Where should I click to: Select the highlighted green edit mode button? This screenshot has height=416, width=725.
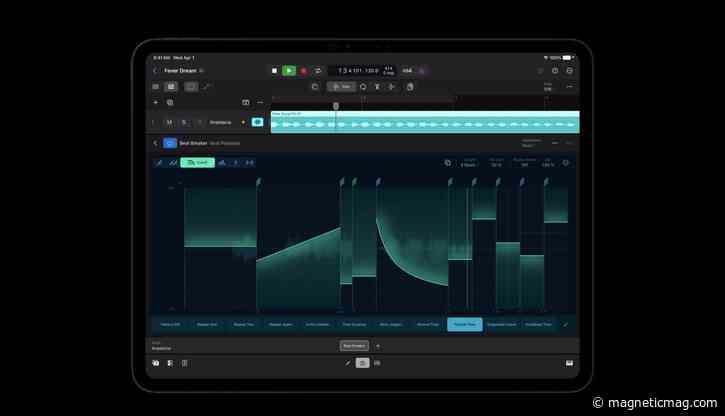[197, 163]
